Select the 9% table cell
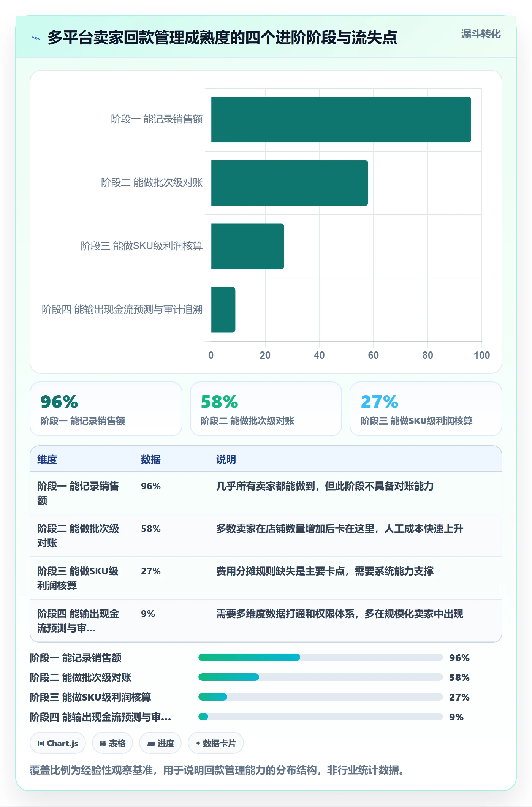 click(x=148, y=614)
